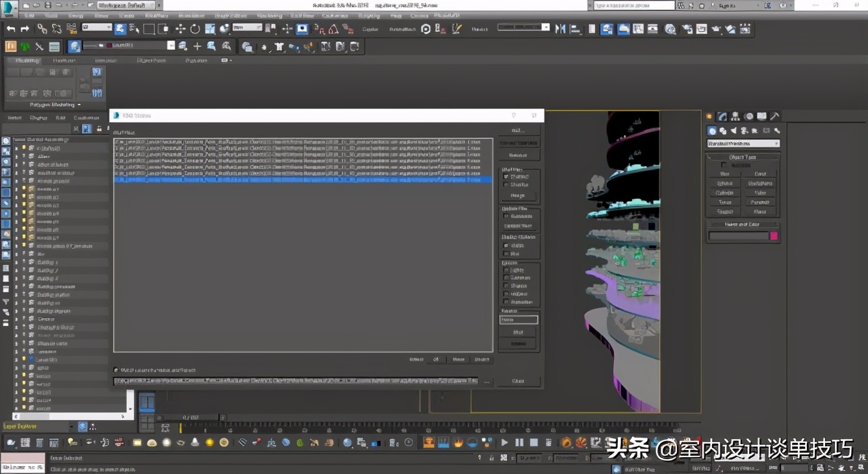Screen dimensions: 868x474
Task: Toggle the AutoGrid checkbox
Action: click(x=724, y=165)
